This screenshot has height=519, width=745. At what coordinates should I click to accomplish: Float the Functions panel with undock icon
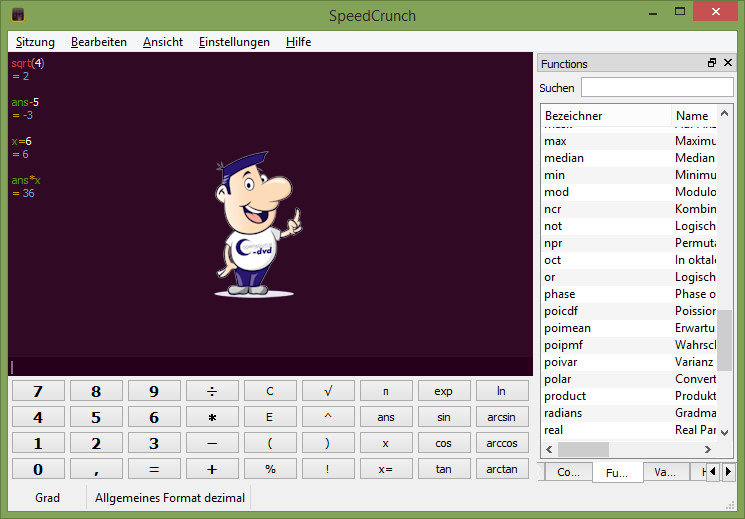pyautogui.click(x=712, y=63)
